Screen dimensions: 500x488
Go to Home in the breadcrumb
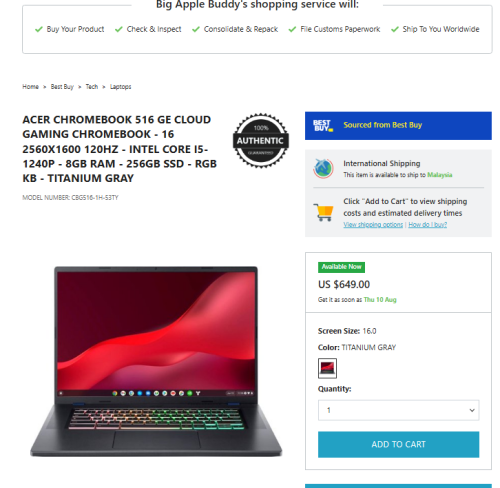click(30, 87)
